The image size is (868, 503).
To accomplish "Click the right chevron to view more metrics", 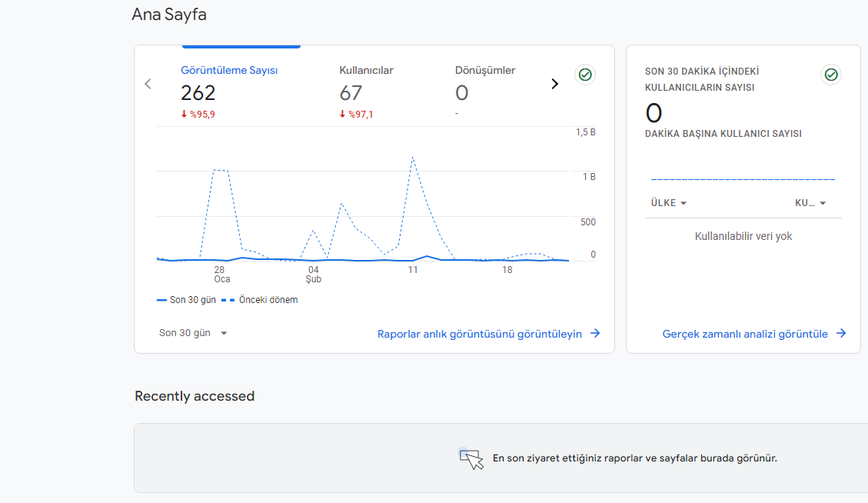I will [554, 83].
